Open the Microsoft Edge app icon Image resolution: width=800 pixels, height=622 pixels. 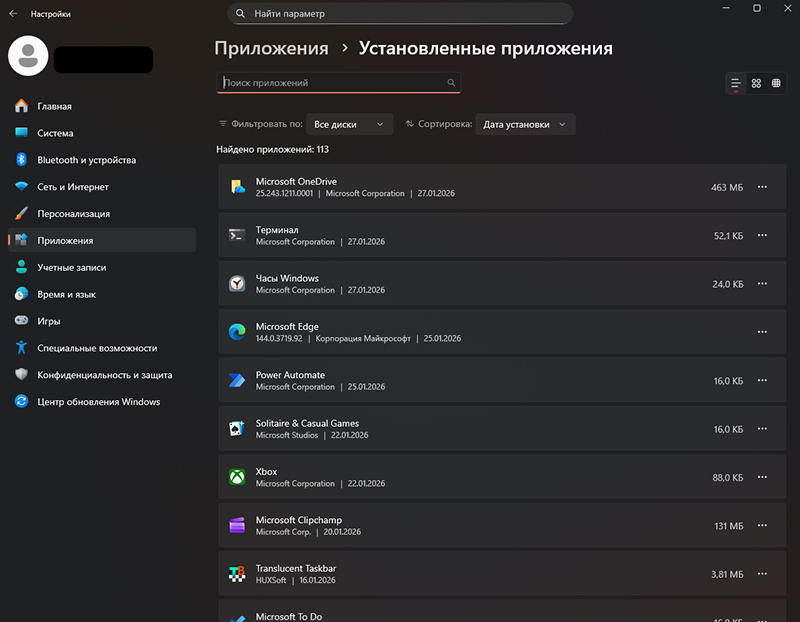(237, 332)
